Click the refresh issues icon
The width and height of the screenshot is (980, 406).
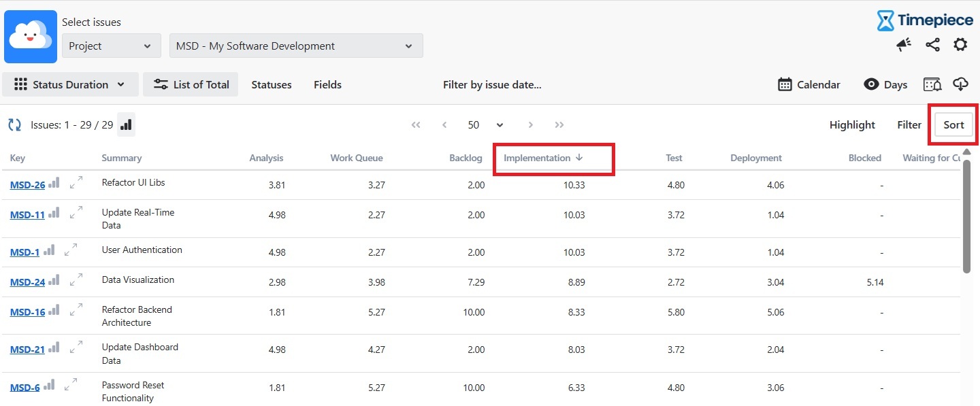tap(14, 125)
